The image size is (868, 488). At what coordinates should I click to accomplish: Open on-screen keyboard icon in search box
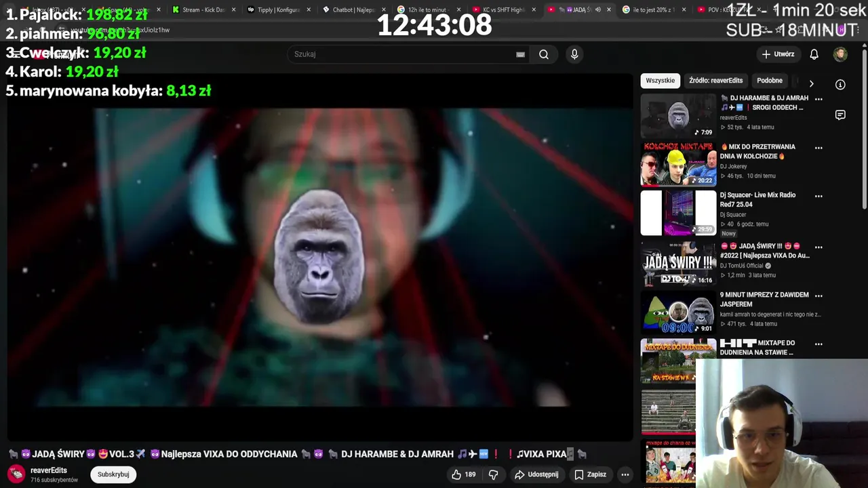[x=520, y=54]
